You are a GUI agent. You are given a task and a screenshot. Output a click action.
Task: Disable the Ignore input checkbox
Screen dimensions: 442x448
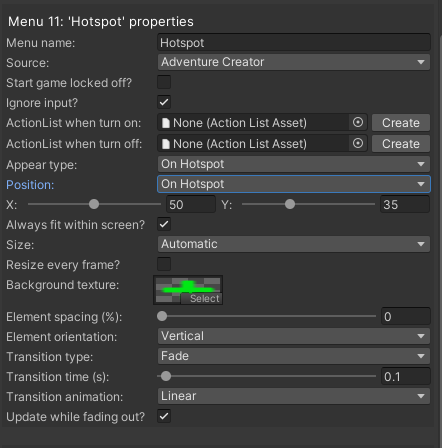click(x=164, y=102)
